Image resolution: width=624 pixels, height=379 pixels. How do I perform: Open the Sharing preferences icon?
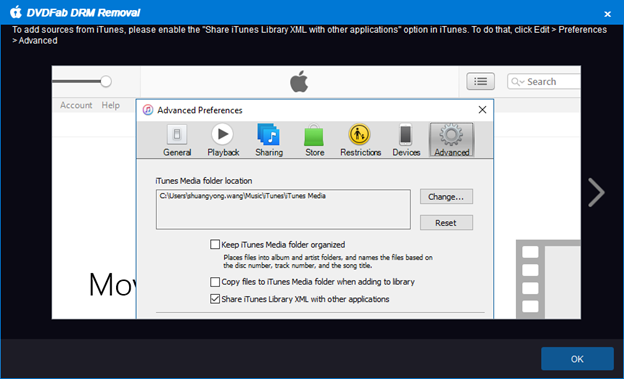click(x=269, y=134)
